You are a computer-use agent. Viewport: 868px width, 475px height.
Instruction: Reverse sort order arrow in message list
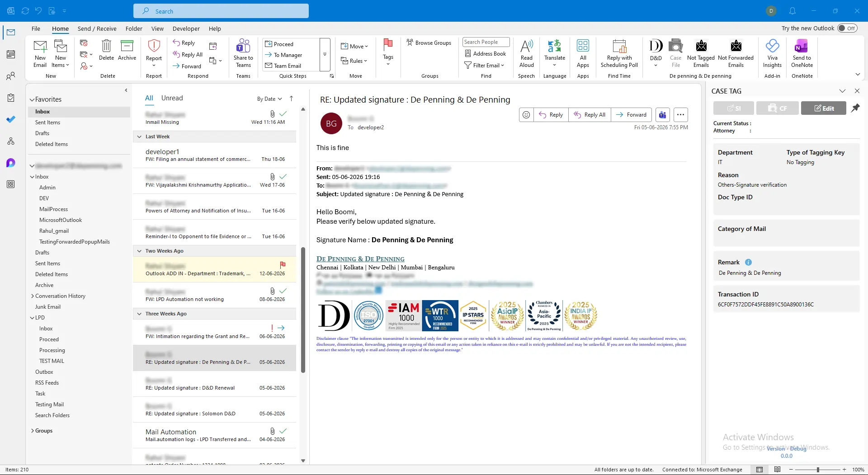tap(291, 99)
